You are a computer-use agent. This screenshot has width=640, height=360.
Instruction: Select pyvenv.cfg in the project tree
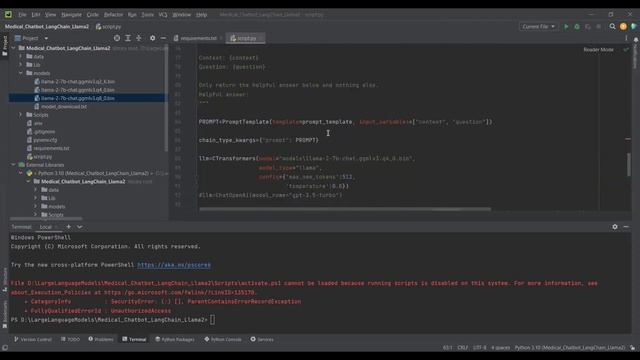tap(45, 140)
